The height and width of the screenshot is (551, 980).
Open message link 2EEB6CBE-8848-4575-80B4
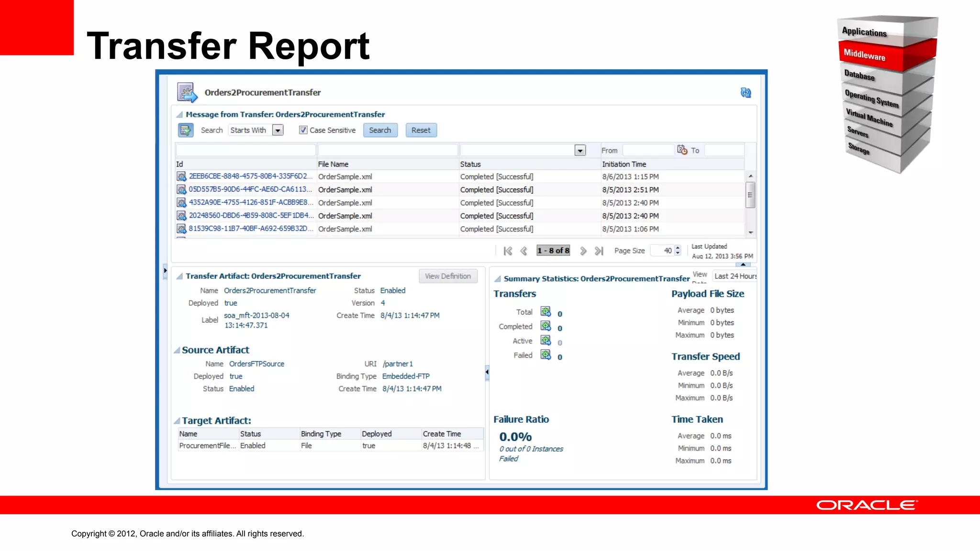tap(250, 176)
